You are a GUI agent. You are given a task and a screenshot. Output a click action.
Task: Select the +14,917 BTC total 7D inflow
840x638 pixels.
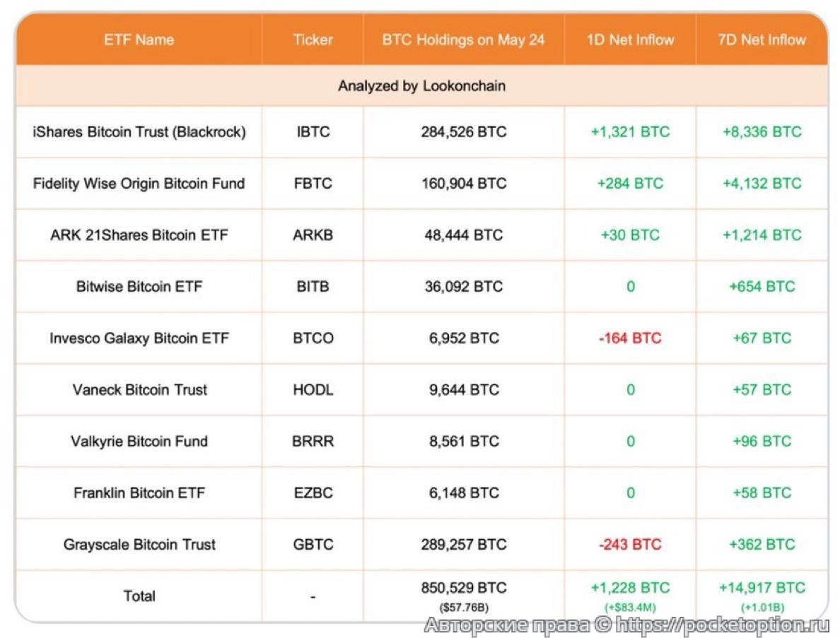(x=762, y=588)
